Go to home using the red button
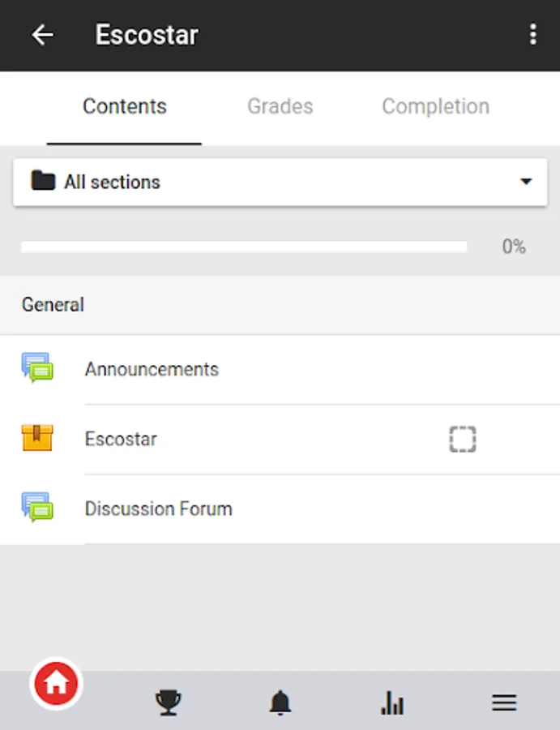The height and width of the screenshot is (730, 560). (56, 684)
